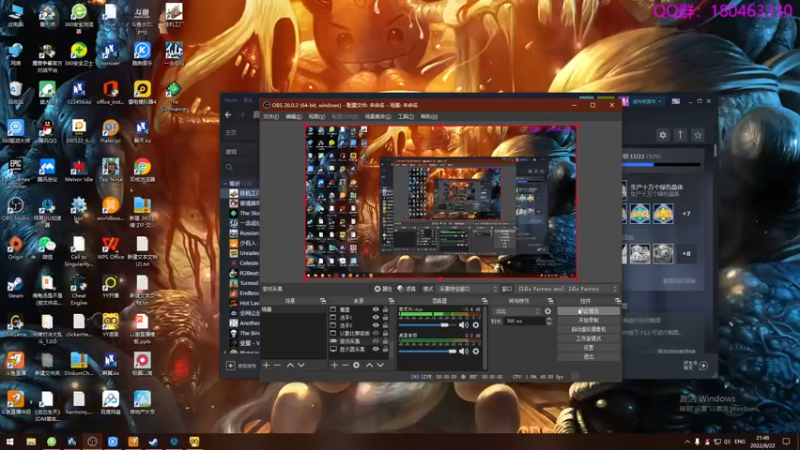800x450 pixels.
Task: Toggle visibility eye of 选手2 source
Action: (x=376, y=325)
